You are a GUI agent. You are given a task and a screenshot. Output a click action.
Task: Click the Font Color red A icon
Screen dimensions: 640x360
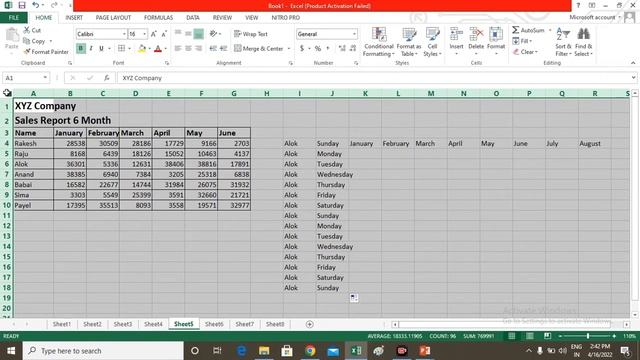tap(158, 49)
